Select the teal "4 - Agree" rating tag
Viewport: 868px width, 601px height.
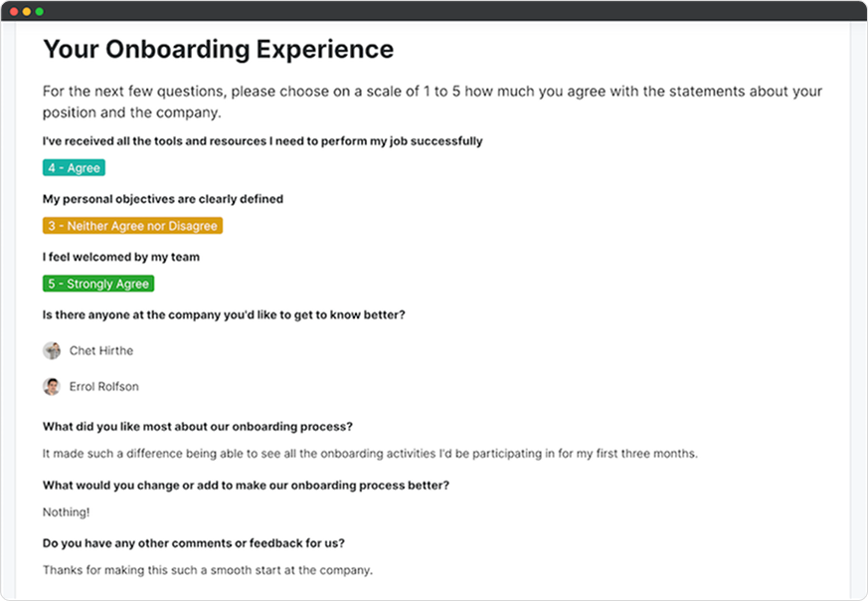point(74,168)
